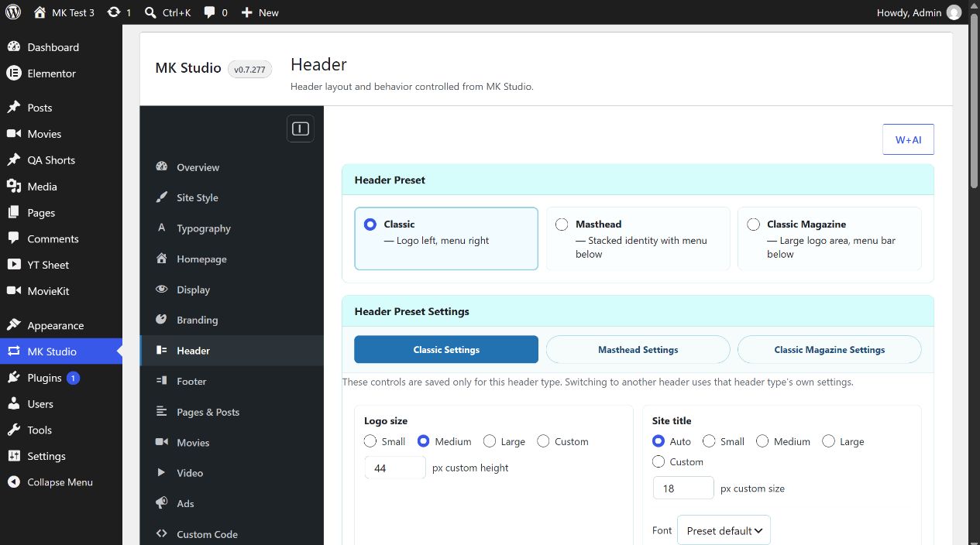Open the Howdy, Admin account menu
This screenshot has height=545, width=980.
click(x=919, y=12)
